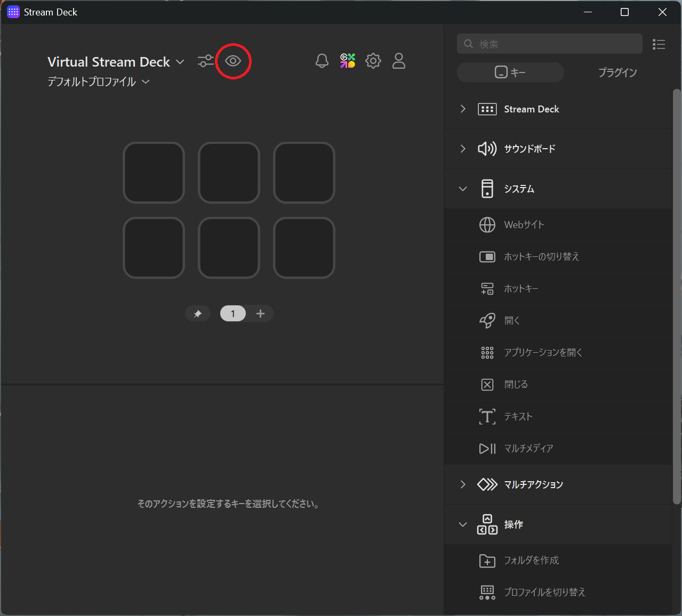Click the マルチアクション chevrons icon

tap(487, 484)
